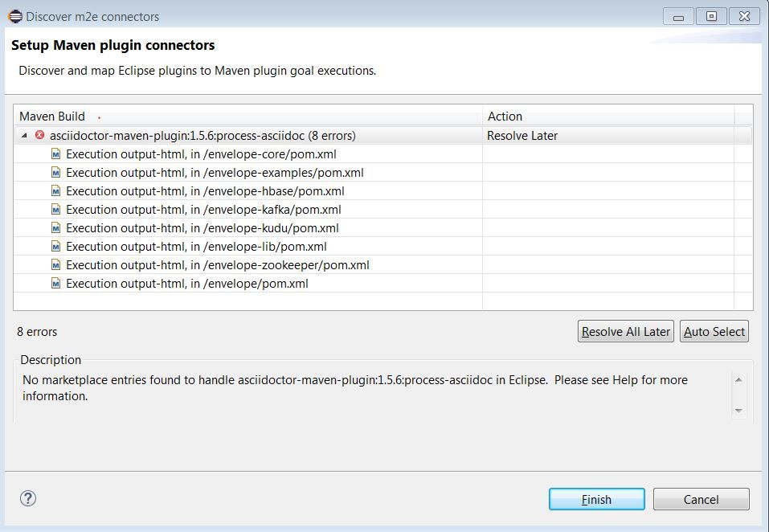Open the Resolve Later action dropdown

522,136
